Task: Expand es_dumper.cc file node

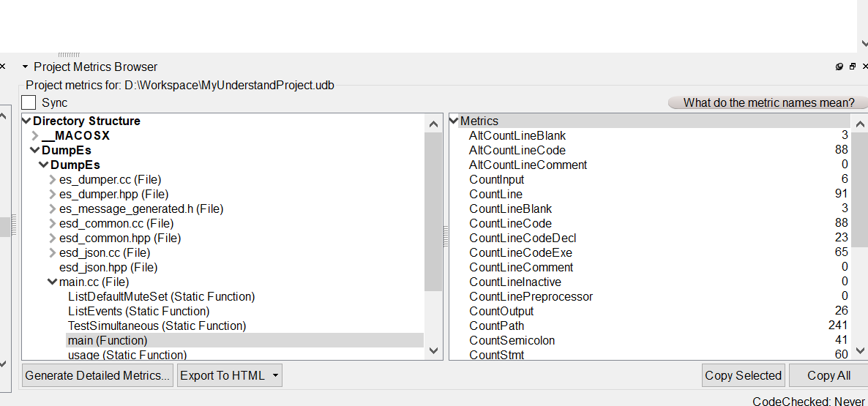Action: tap(53, 179)
